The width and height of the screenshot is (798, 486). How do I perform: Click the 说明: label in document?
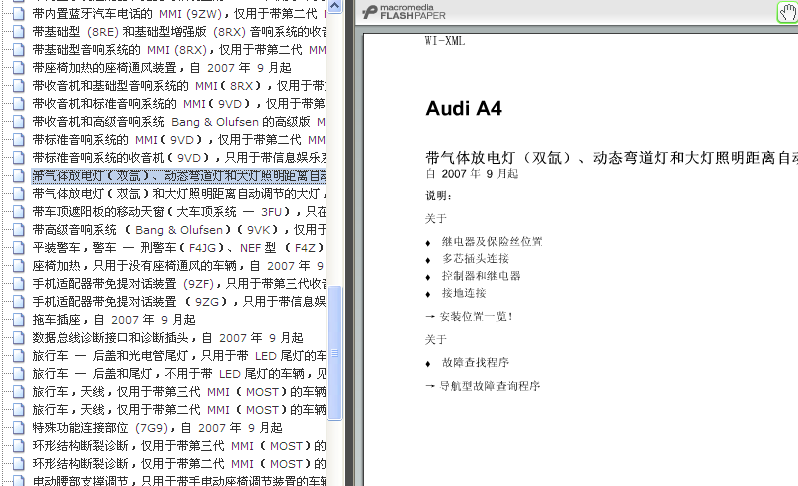[438, 195]
